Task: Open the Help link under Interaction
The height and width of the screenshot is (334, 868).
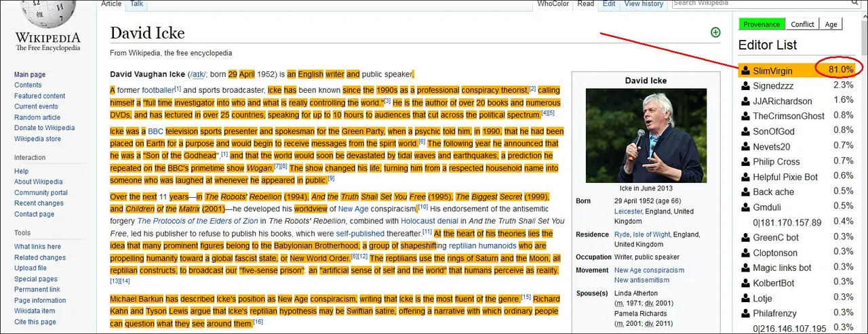Action: [22, 171]
